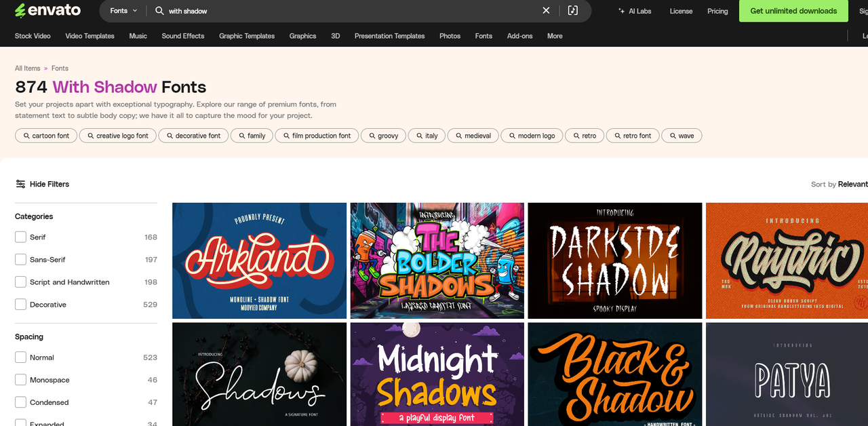Screen dimensions: 868x426
Task: Open Music category
Action: coord(138,36)
